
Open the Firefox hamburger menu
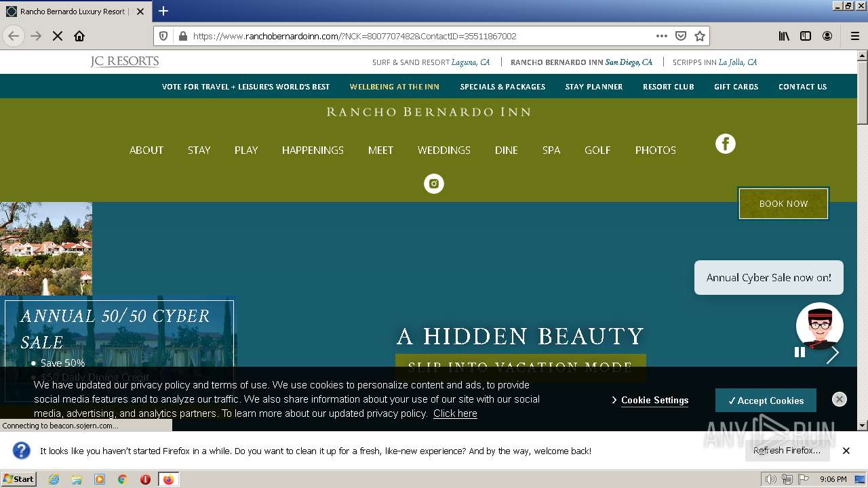click(854, 36)
